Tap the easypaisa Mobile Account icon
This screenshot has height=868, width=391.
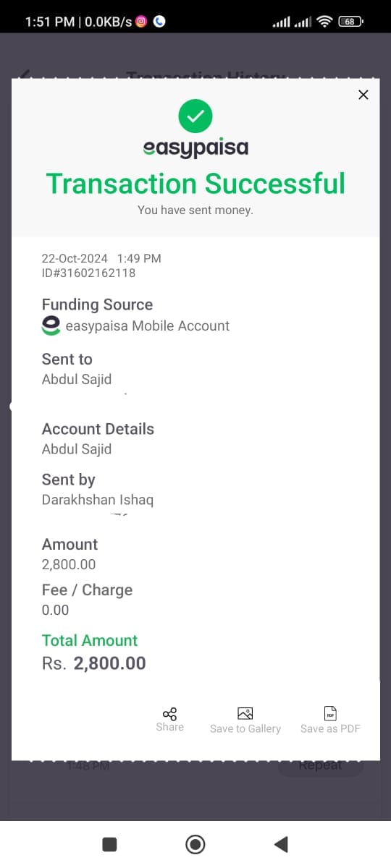(51, 325)
